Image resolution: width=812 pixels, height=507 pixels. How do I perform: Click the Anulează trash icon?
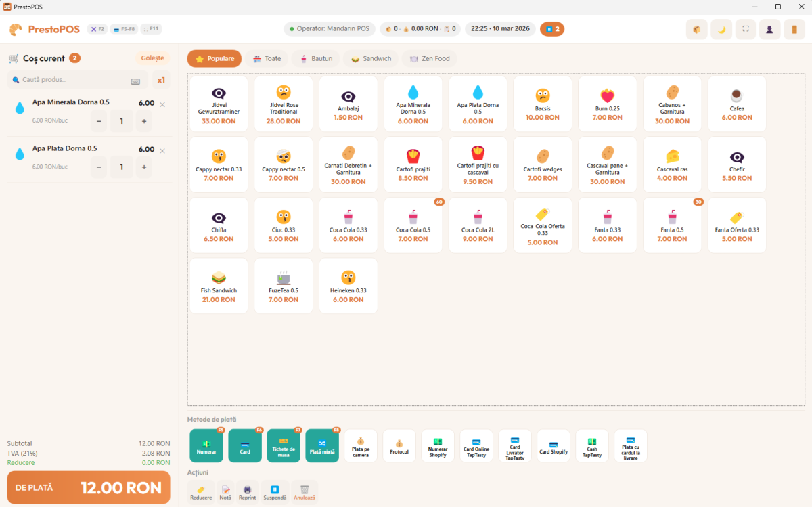304,491
